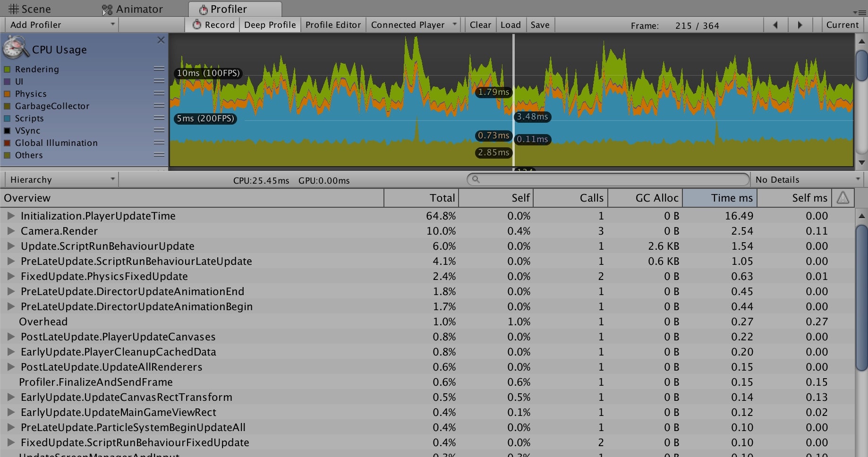This screenshot has width=868, height=457.
Task: Select the Overhead row
Action: [x=427, y=322]
